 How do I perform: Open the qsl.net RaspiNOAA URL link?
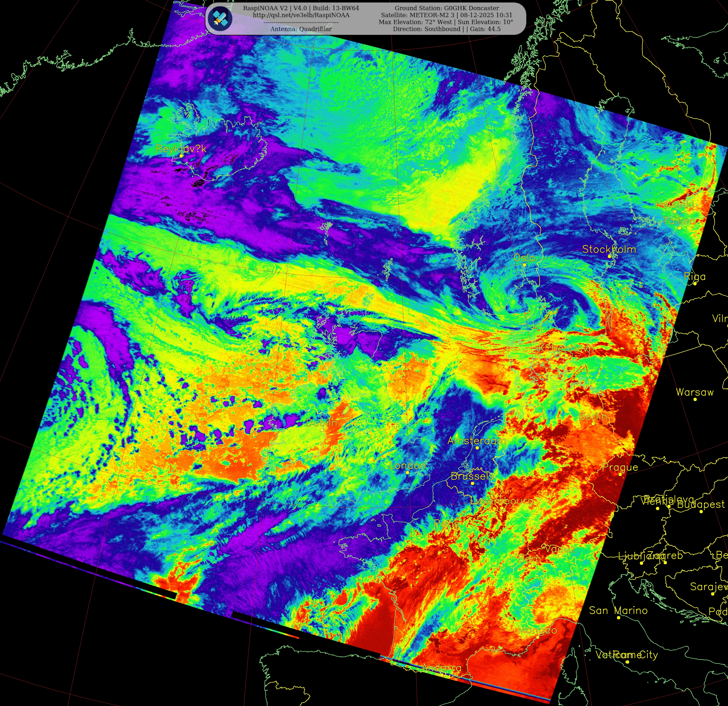(301, 15)
